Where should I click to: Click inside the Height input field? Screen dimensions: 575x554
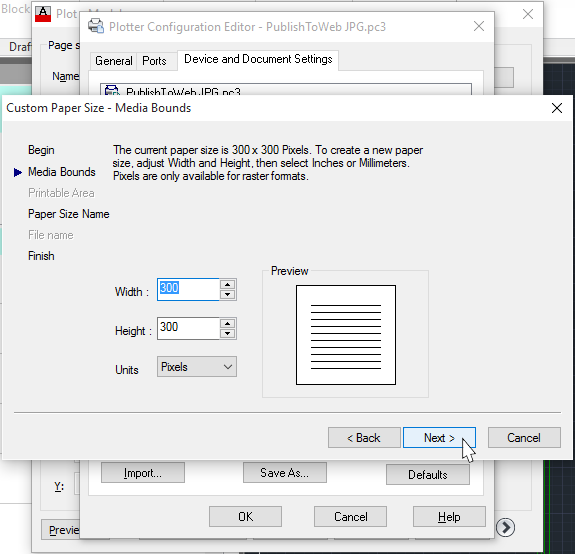coord(188,329)
